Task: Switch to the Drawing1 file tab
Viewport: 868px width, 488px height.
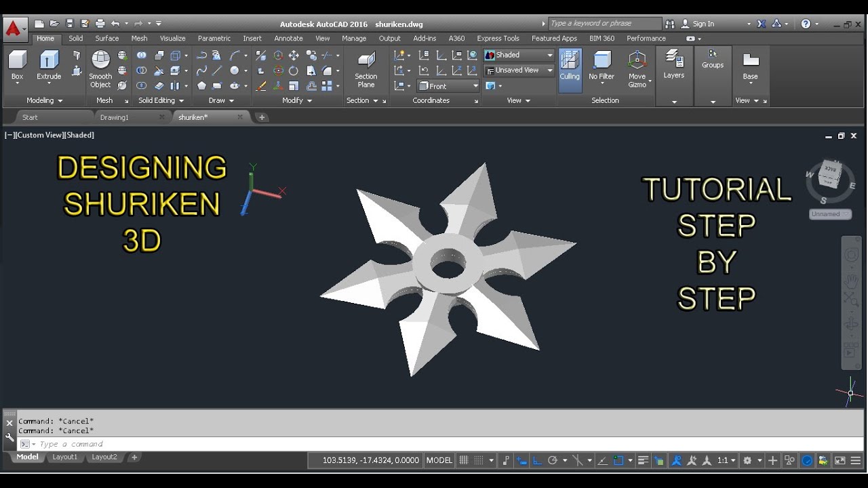Action: pos(114,117)
